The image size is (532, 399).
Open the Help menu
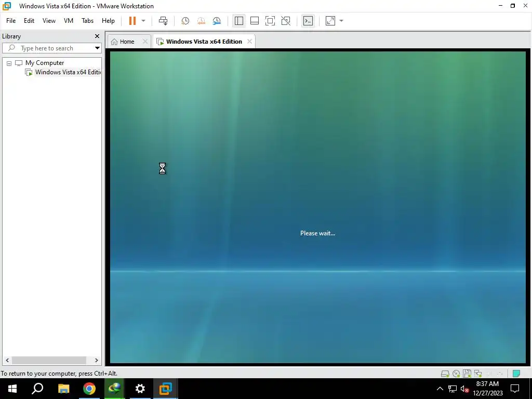[x=108, y=21]
